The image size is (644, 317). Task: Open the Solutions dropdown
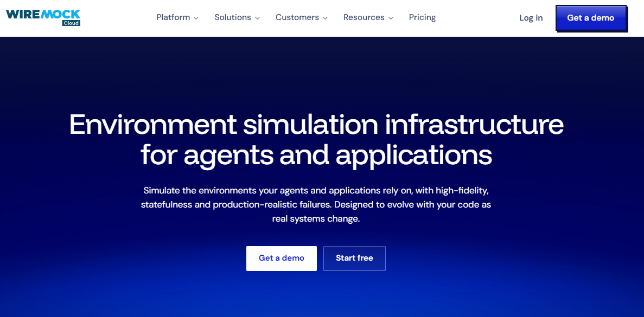237,18
